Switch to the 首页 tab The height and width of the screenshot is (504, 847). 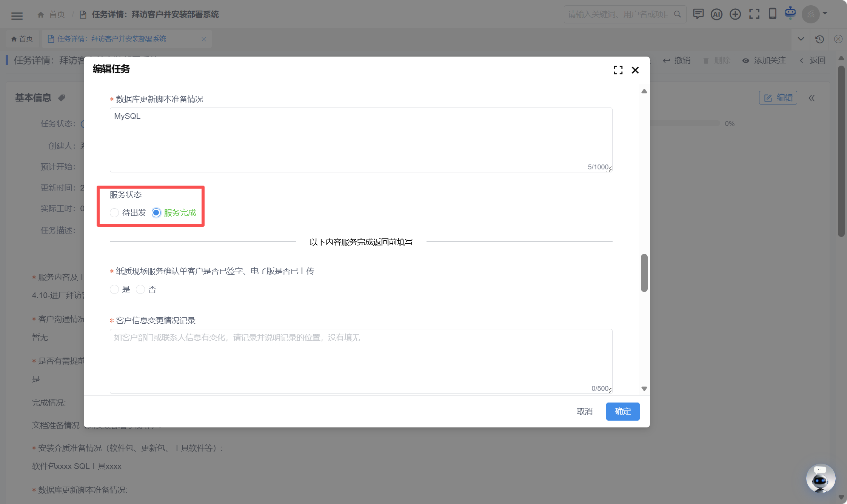coord(22,39)
